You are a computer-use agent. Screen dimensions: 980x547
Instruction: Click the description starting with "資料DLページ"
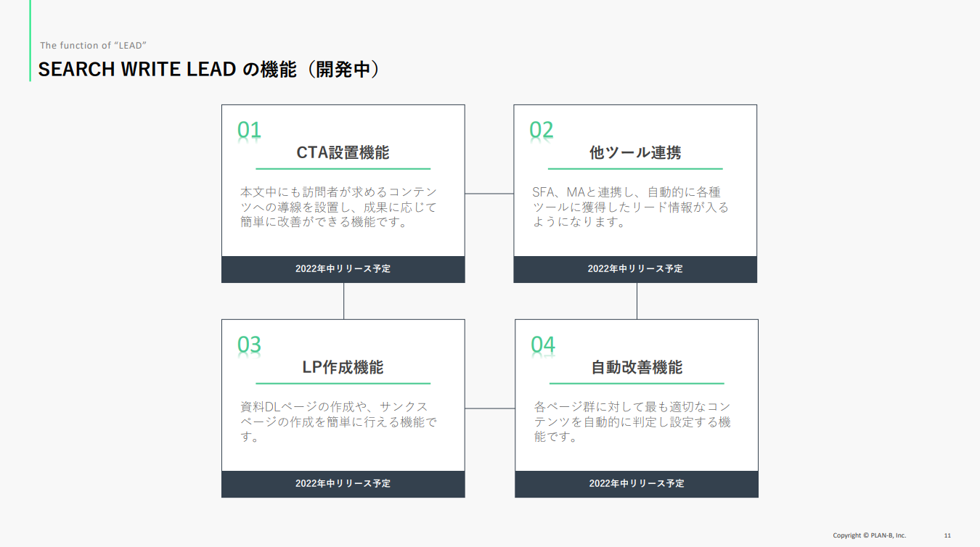339,422
